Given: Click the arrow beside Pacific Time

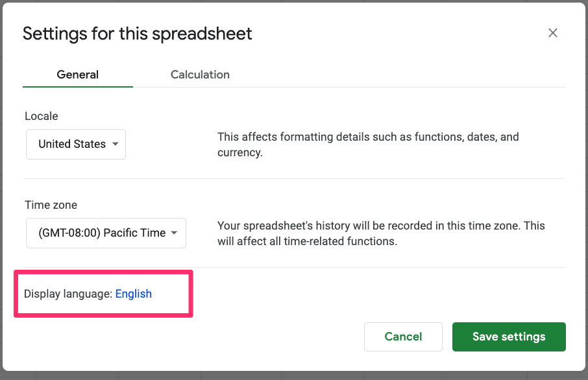Looking at the screenshot, I should 174,233.
